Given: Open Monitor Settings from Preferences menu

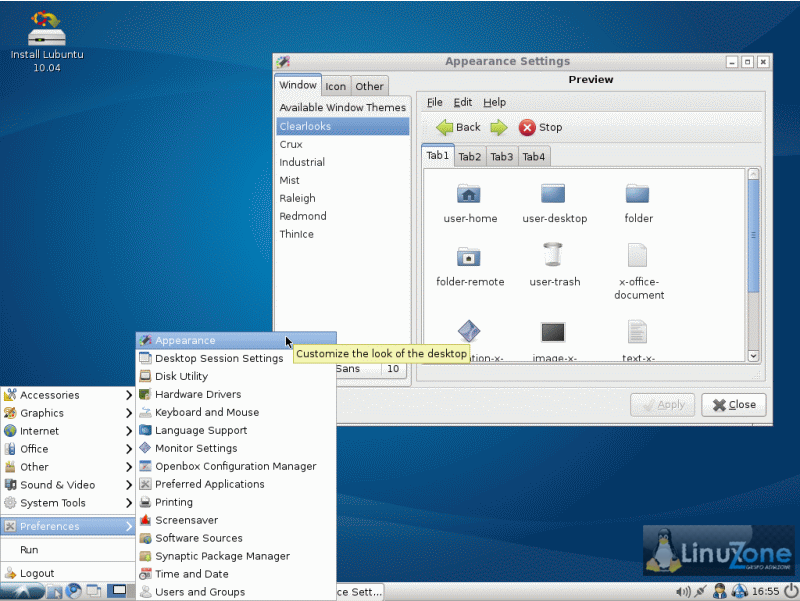Looking at the screenshot, I should pyautogui.click(x=196, y=448).
